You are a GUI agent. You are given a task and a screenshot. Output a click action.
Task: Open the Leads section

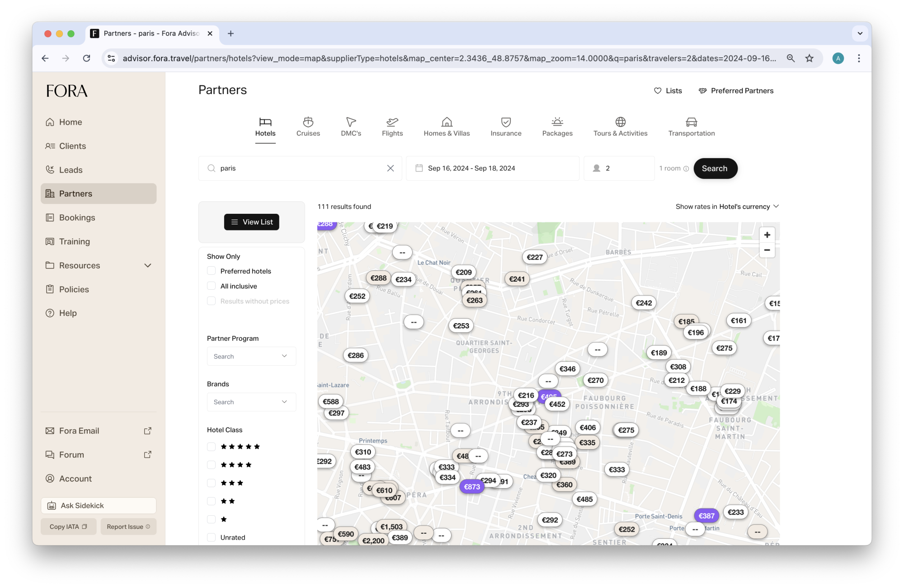[x=71, y=169]
